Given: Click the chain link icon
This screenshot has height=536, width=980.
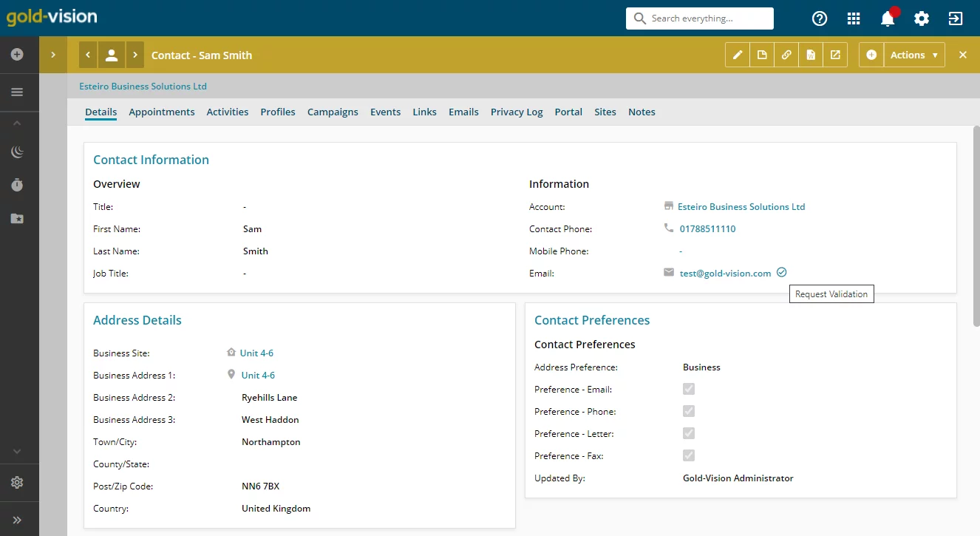Looking at the screenshot, I should (x=786, y=55).
